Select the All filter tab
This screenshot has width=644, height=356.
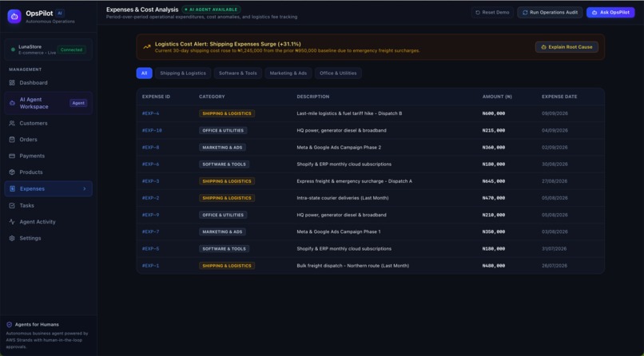click(x=144, y=73)
